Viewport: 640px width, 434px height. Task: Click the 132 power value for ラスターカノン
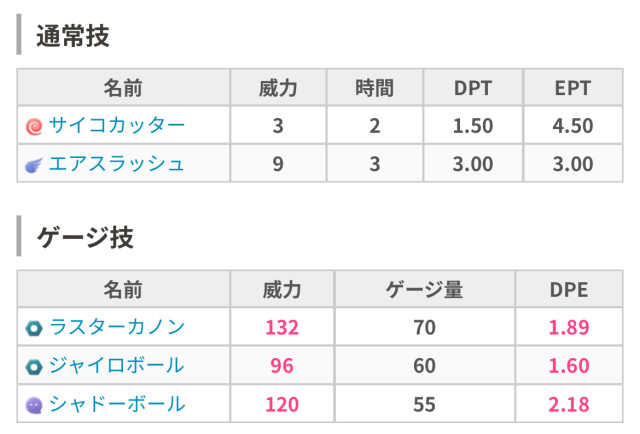pos(282,328)
